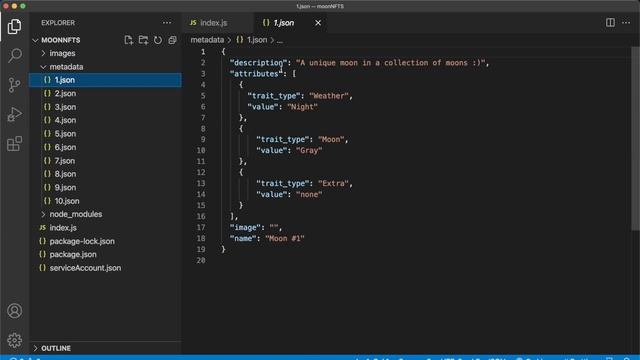This screenshot has width=640, height=360.
Task: Open 6.json in the file tree
Action: pyautogui.click(x=105, y=147)
